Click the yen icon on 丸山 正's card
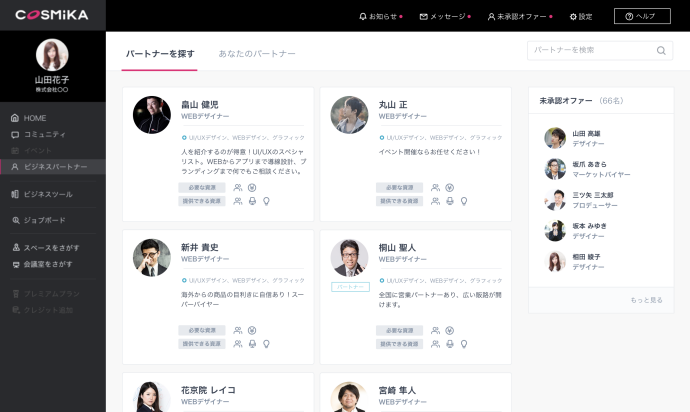 coord(450,187)
